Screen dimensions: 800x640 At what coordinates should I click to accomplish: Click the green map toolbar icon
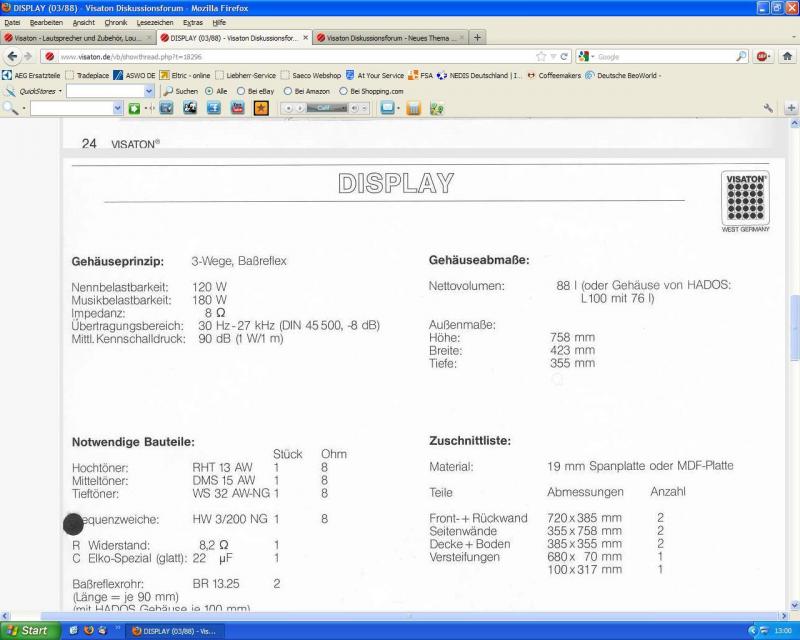tap(437, 108)
